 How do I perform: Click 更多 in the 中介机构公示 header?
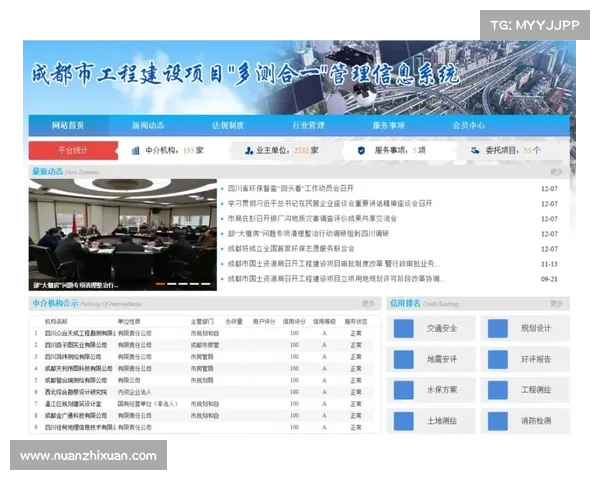click(x=368, y=304)
